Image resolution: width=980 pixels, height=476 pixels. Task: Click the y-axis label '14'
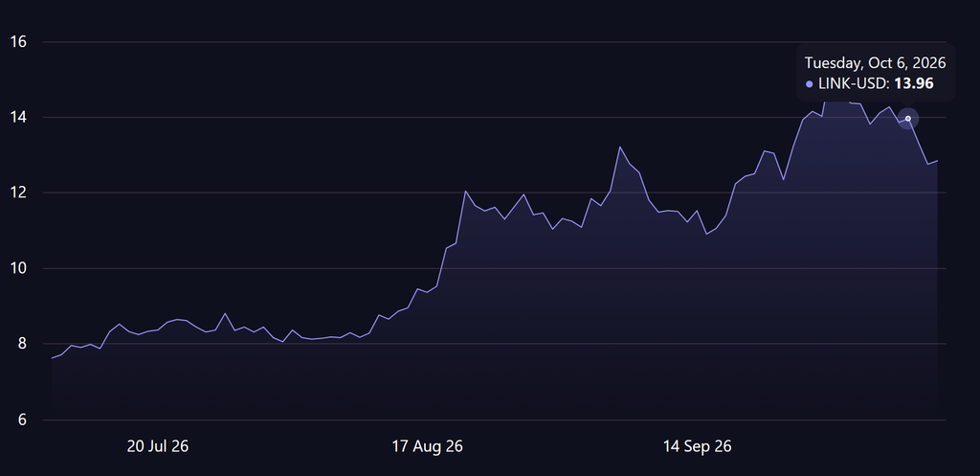(18, 118)
